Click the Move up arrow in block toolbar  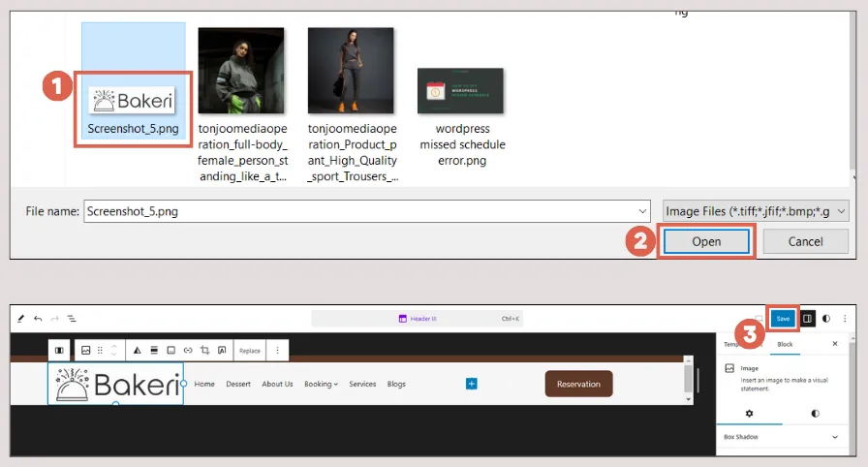114,347
